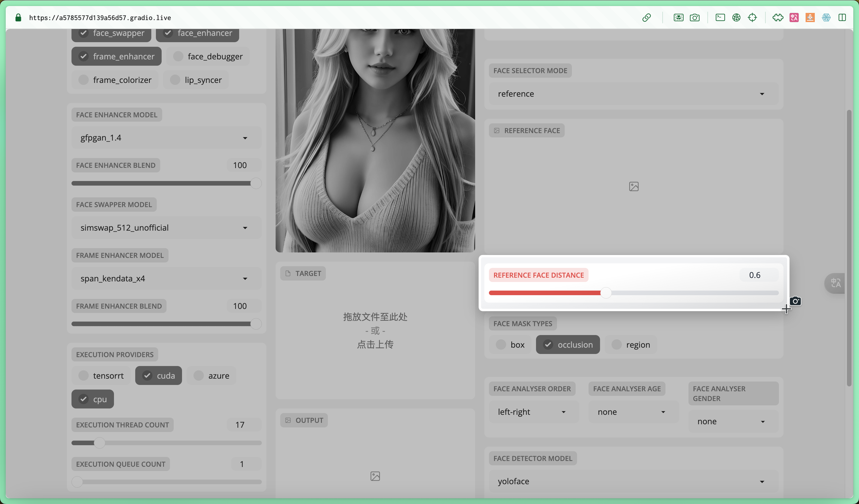Image resolution: width=859 pixels, height=504 pixels.
Task: Click the Reference Face Distance slider handle
Action: pyautogui.click(x=606, y=293)
